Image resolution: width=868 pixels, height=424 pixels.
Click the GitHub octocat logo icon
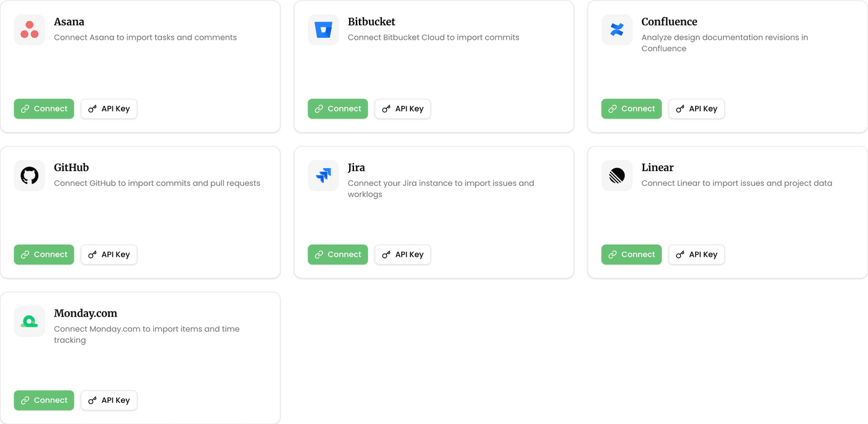coord(30,175)
